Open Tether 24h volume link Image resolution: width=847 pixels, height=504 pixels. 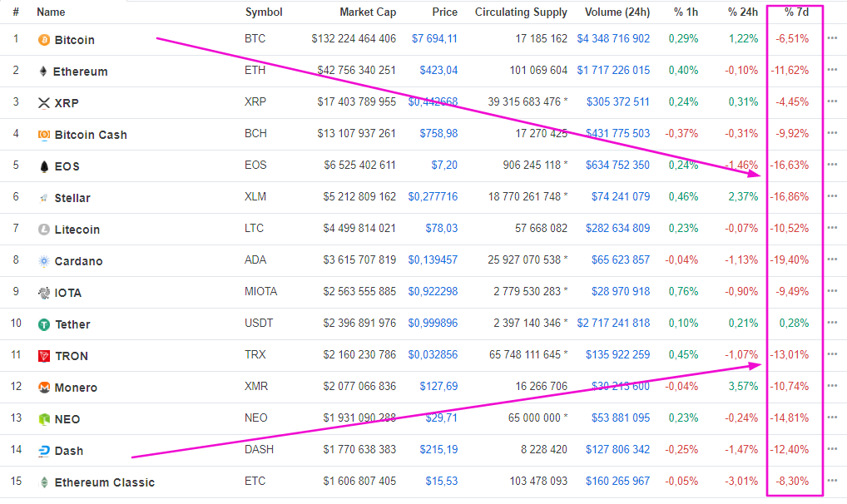click(613, 324)
